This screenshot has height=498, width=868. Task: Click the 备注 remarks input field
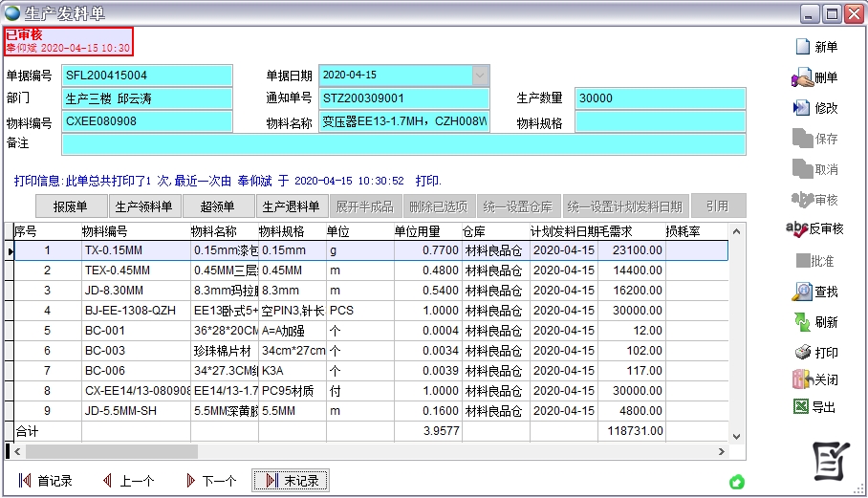402,144
